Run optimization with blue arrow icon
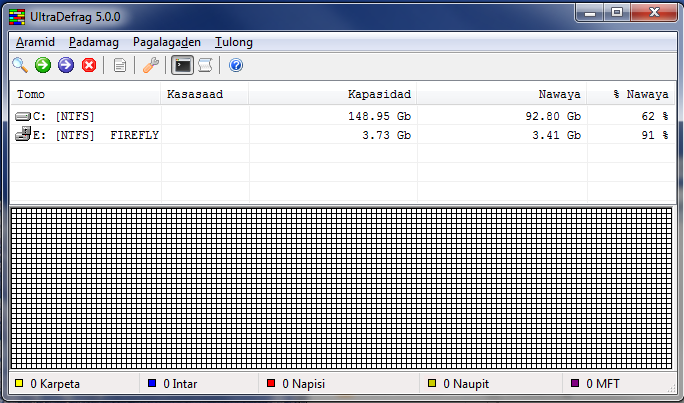The image size is (684, 403). (66, 65)
